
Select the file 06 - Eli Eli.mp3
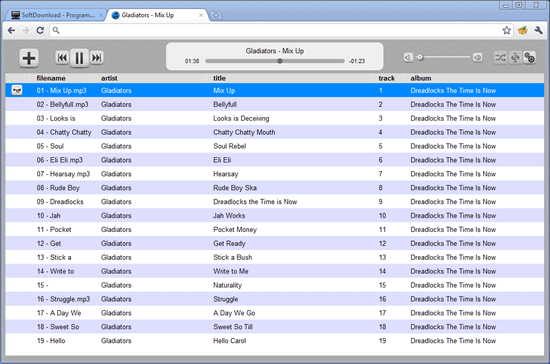(x=60, y=160)
